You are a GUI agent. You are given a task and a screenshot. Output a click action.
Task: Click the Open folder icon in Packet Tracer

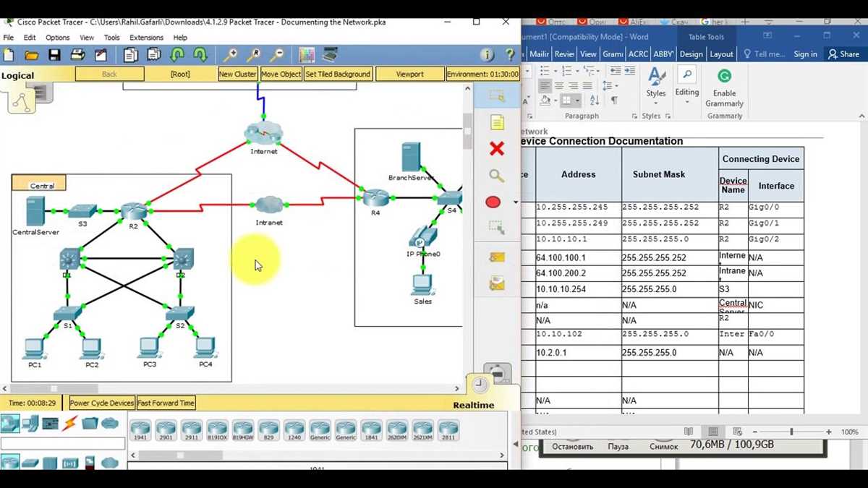(x=32, y=55)
